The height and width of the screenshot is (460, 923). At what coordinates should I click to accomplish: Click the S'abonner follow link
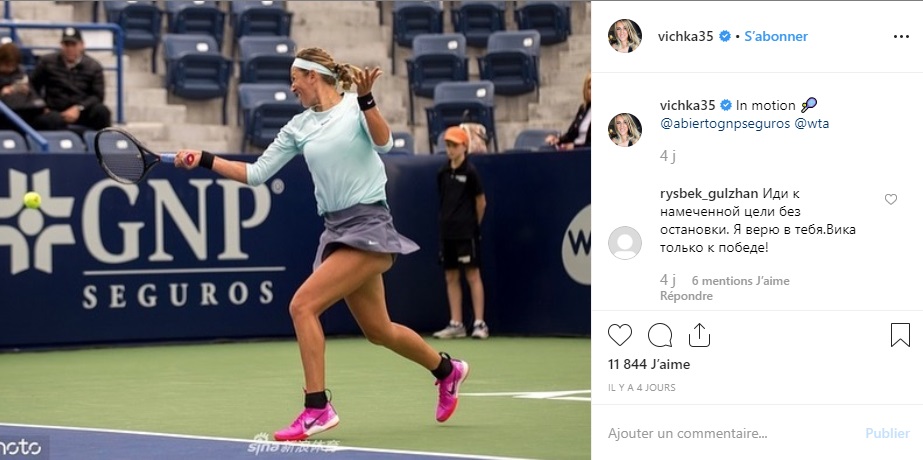tap(776, 37)
